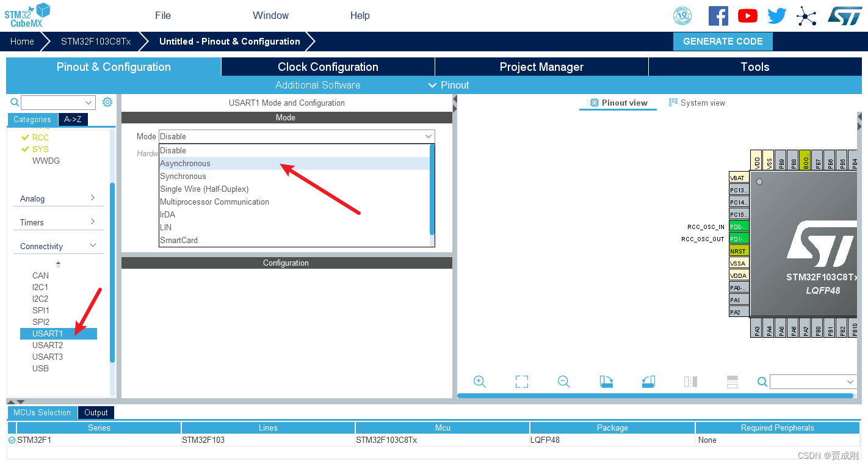Select Multiprocessor Communication mode
This screenshot has height=466, width=868.
point(294,202)
